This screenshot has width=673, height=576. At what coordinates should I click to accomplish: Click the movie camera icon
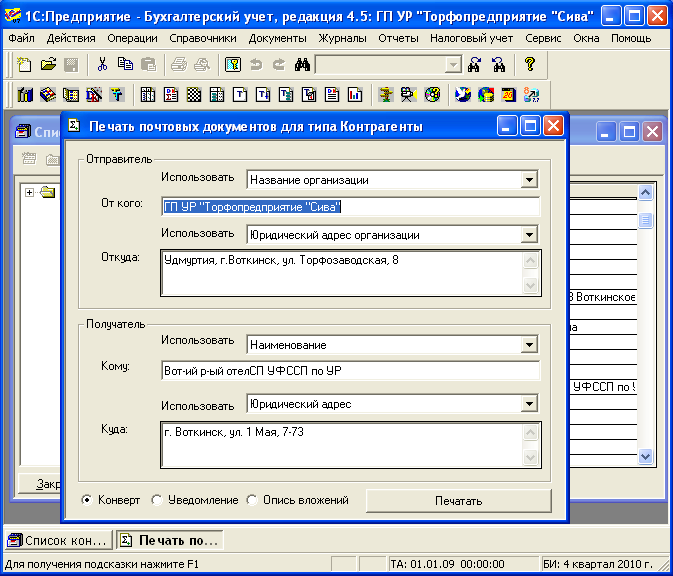click(409, 94)
